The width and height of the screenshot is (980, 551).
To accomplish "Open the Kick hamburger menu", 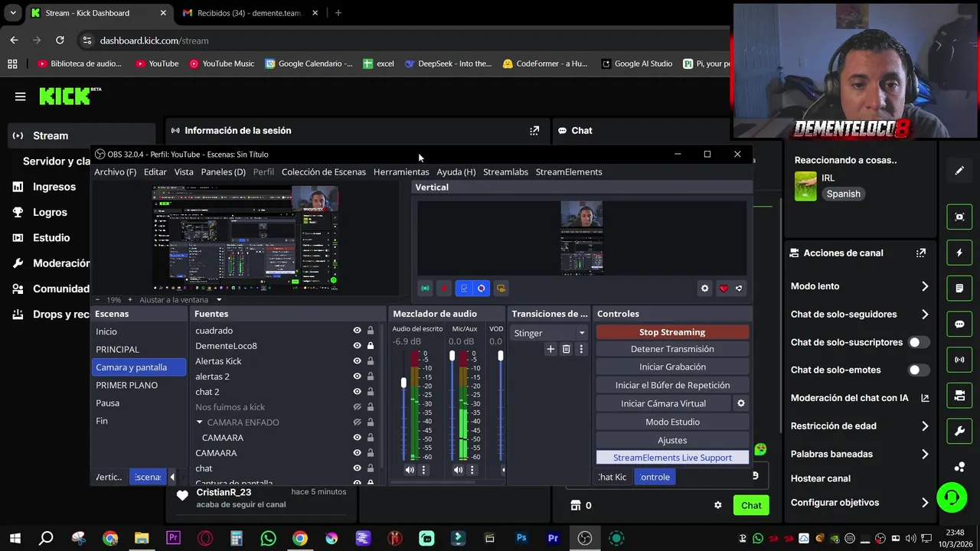I will pos(20,96).
